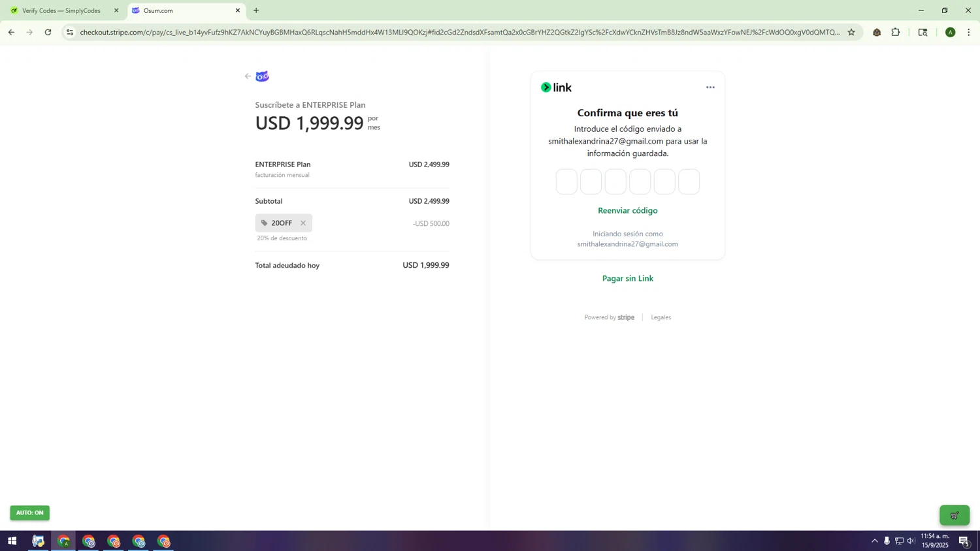Click the brown bag extension icon in toolbar
The image size is (980, 551).
877,32
